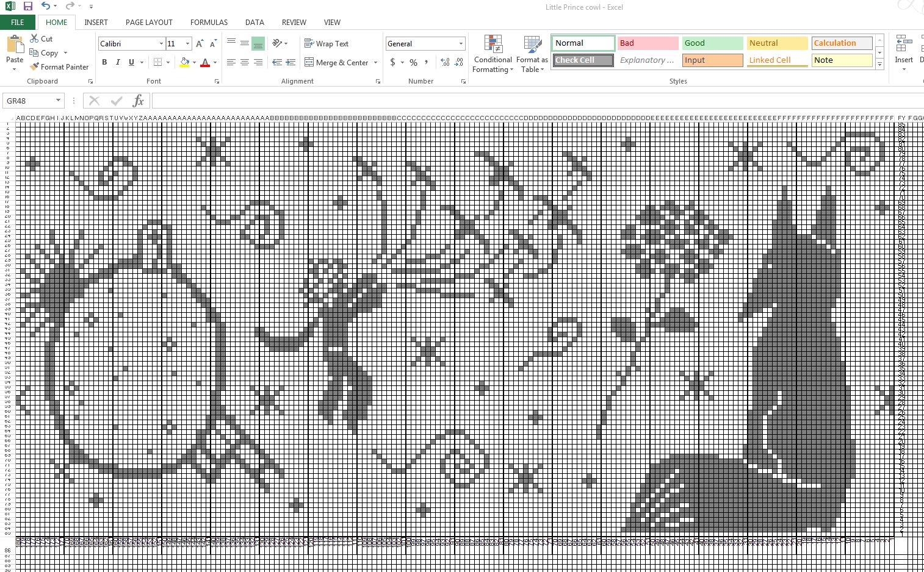Toggle bold formatting
This screenshot has width=924, height=572.
tap(104, 62)
